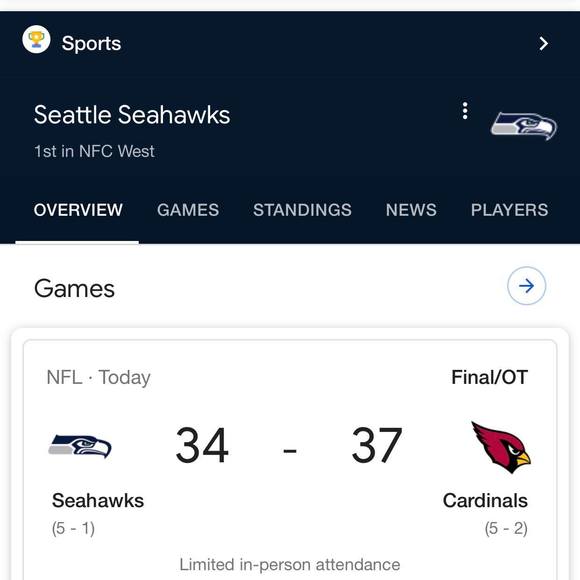Open the three-dot options menu
The image size is (580, 580).
tap(465, 111)
